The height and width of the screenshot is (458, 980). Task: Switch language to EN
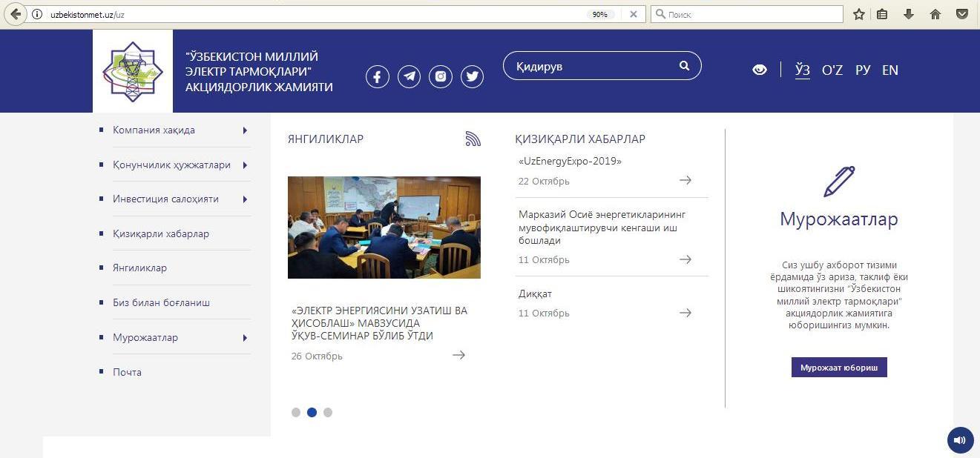point(890,70)
